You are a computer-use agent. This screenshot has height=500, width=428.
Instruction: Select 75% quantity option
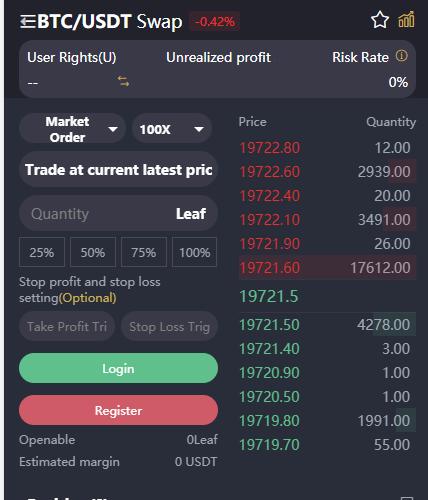coord(144,252)
